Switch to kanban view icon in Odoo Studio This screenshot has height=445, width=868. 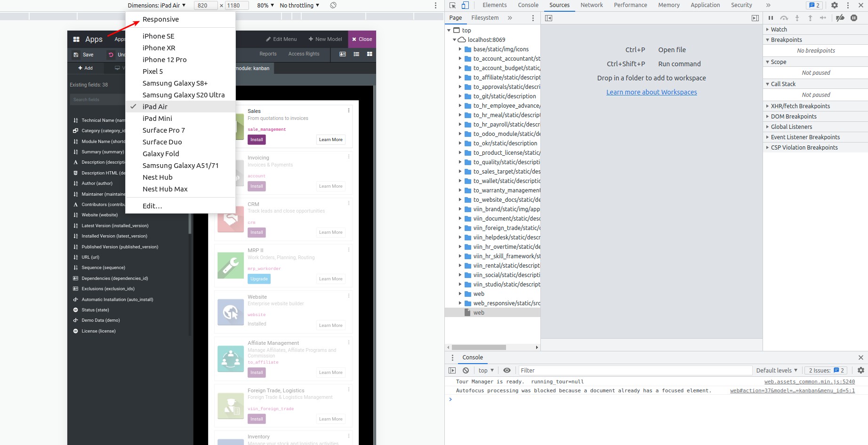point(370,54)
